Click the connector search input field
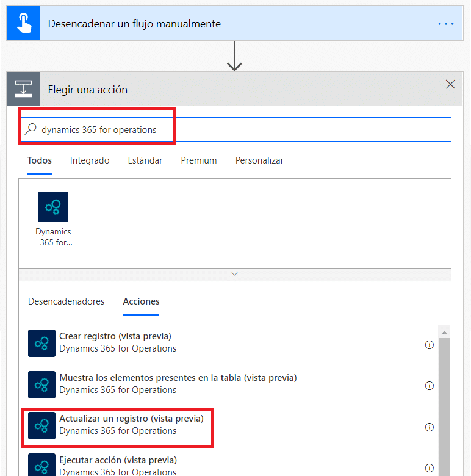The width and height of the screenshot is (471, 476). click(235, 129)
